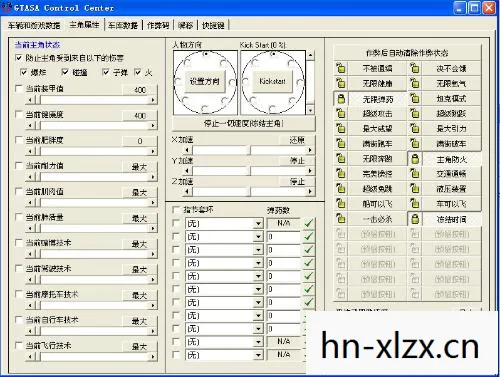500x377 pixels.
Task: Toggle the lock icon beside 满街破车
Action: [415, 144]
